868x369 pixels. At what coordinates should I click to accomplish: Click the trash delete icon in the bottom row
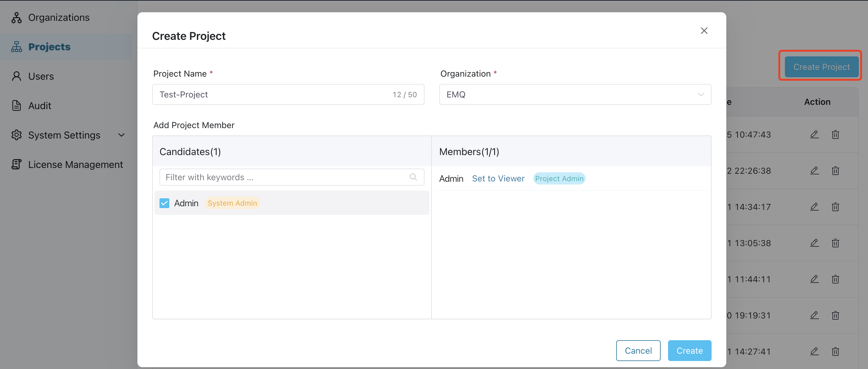(836, 352)
